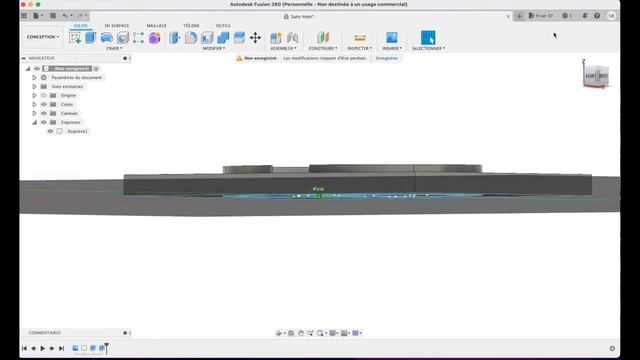Open the INSPECTER dropdown menu
The image size is (640, 360).
[x=359, y=48]
